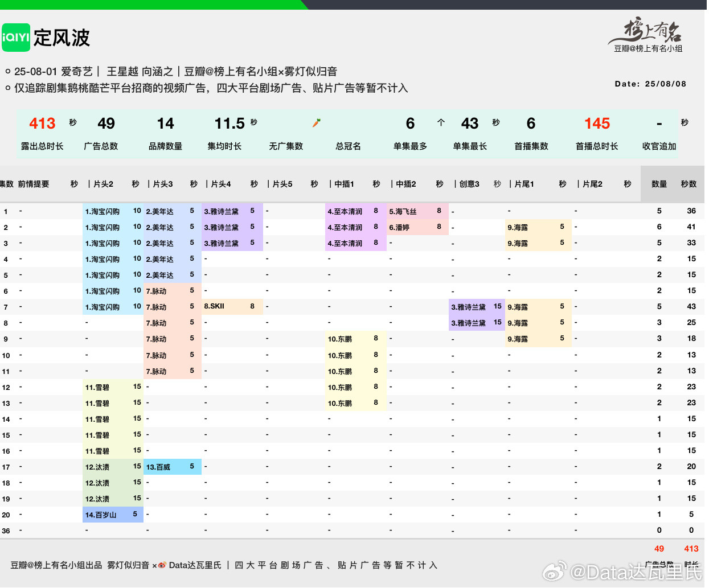This screenshot has width=709, height=588.
Task: Click the 片头4 column header
Action: click(220, 184)
